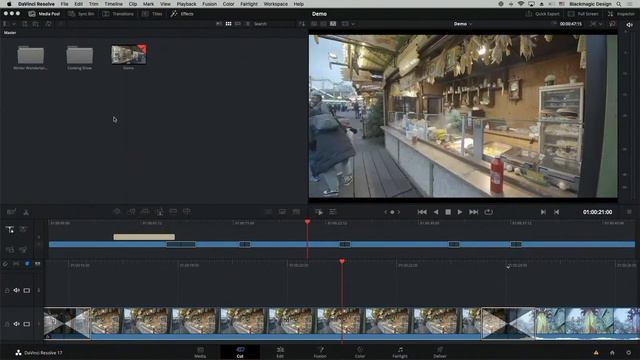Click the Smart Insert icon
Image resolution: width=640 pixels, height=360 pixels.
[117, 211]
